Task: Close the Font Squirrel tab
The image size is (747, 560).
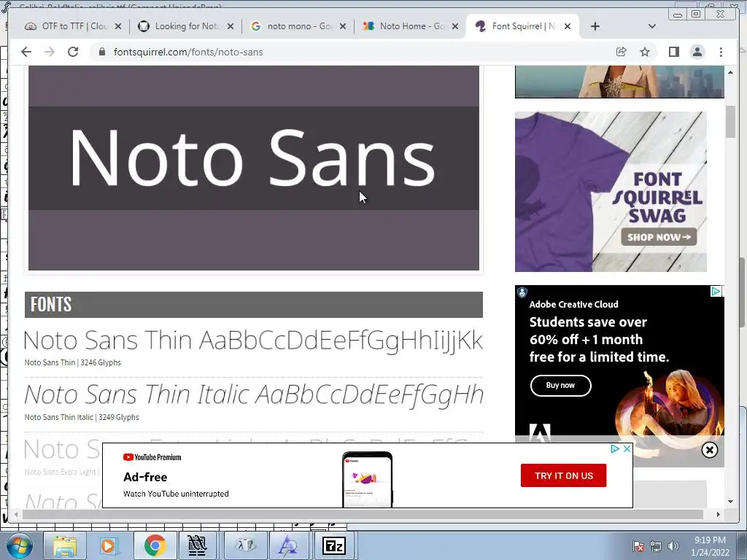Action: pos(568,26)
